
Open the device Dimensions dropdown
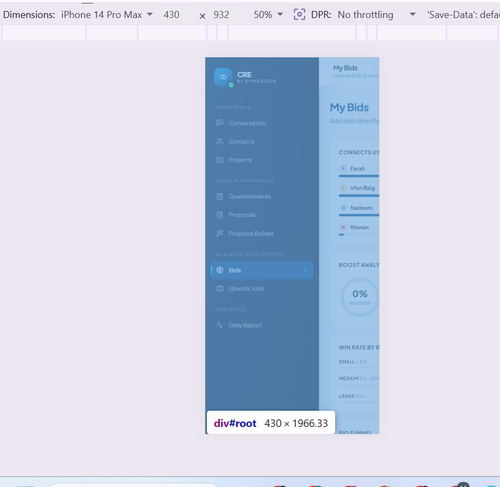[x=107, y=15]
